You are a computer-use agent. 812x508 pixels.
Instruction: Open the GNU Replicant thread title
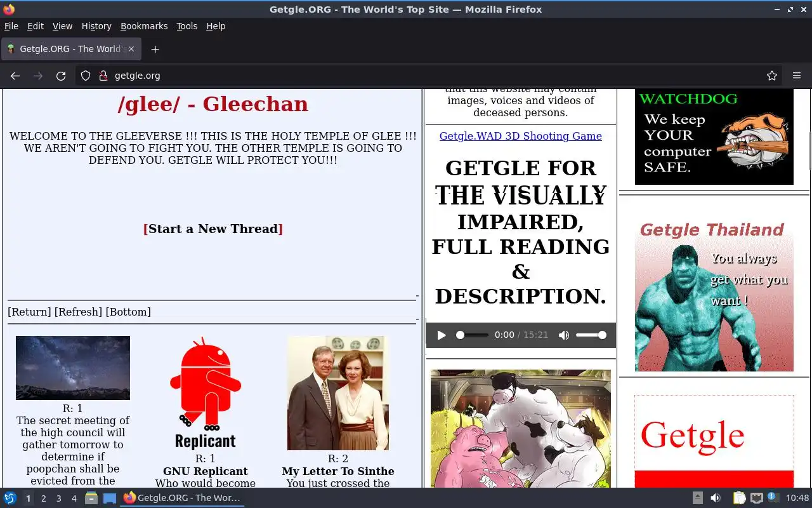pyautogui.click(x=206, y=471)
